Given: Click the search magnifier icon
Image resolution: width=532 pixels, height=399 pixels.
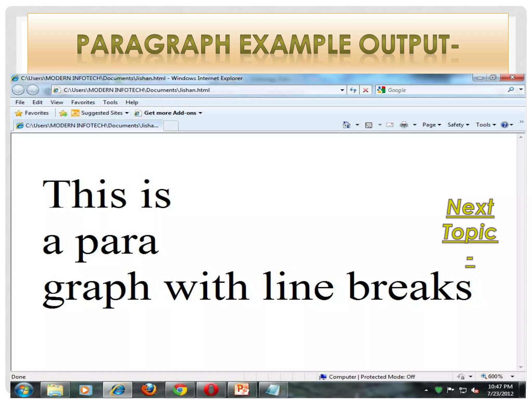Looking at the screenshot, I should pyautogui.click(x=511, y=90).
